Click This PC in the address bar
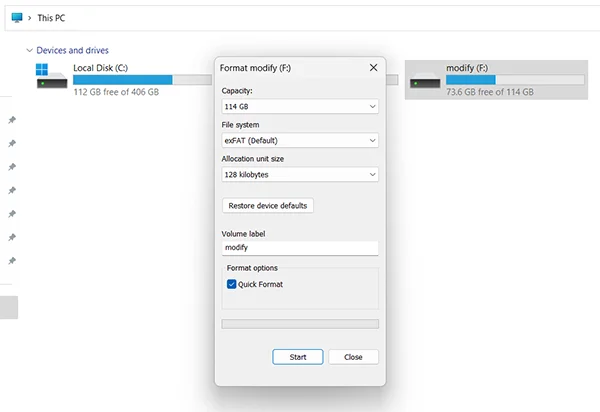 pos(51,18)
